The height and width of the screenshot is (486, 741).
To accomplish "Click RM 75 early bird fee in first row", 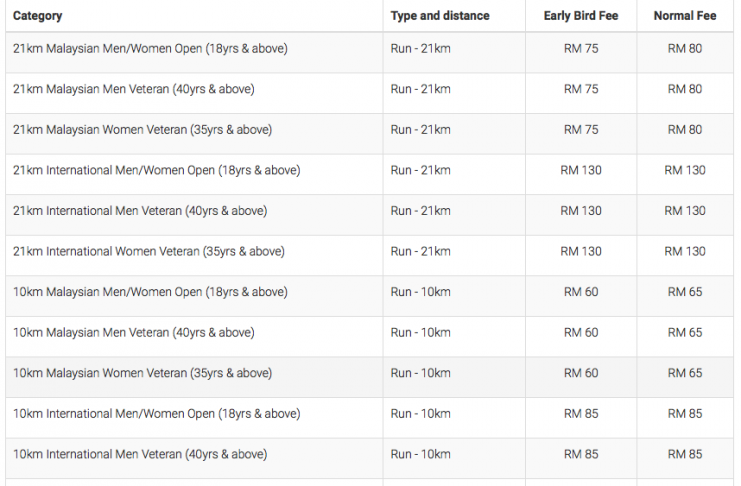I will (x=581, y=49).
